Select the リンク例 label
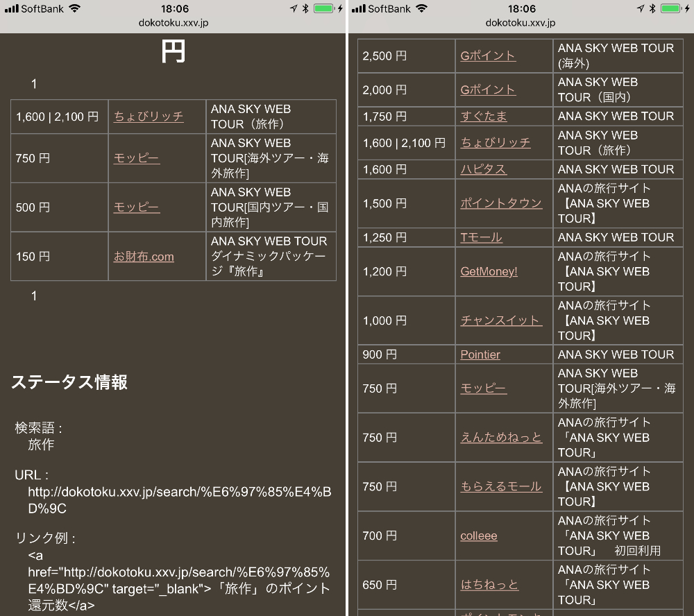The height and width of the screenshot is (616, 694). point(45,538)
